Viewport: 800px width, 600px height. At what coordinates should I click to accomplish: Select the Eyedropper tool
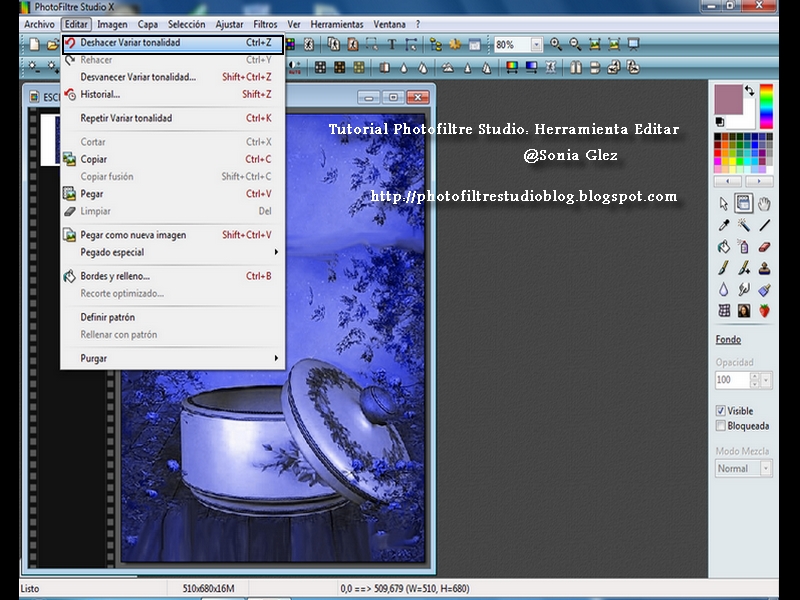[x=723, y=225]
